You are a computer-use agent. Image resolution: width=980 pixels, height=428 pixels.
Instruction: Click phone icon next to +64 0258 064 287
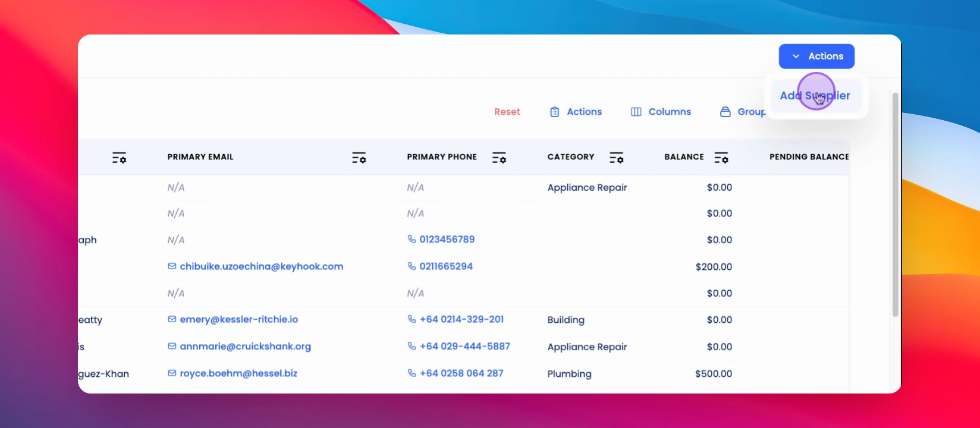pos(412,373)
